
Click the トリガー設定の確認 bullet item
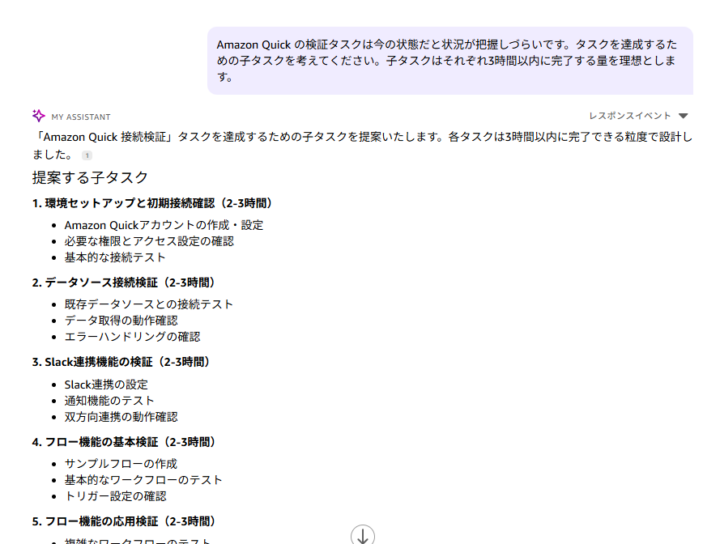115,496
